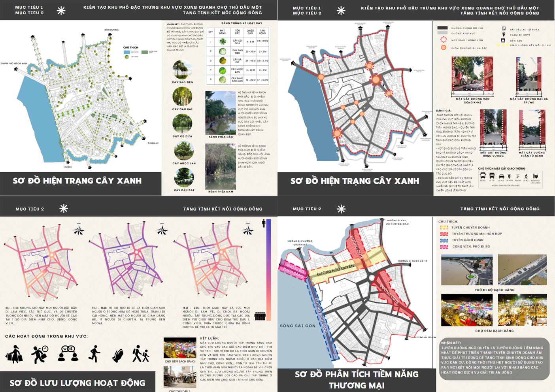Click the yellow Tuyến chuyên doanh swatch

(x=444, y=227)
